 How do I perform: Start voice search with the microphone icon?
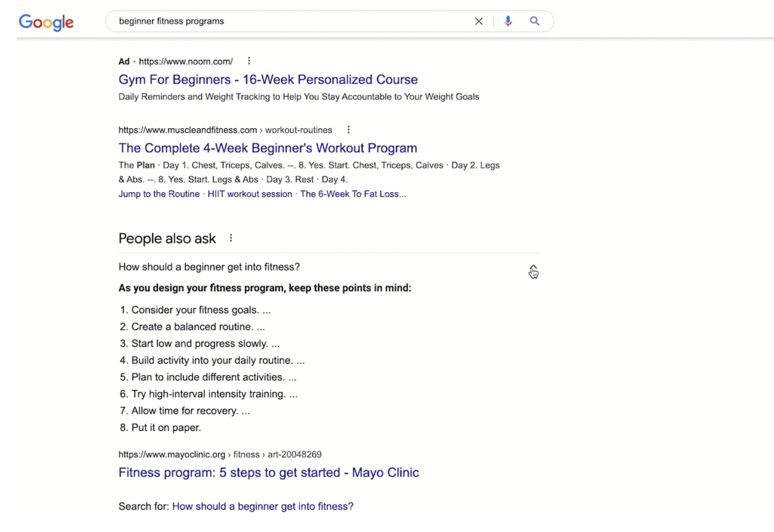click(508, 21)
